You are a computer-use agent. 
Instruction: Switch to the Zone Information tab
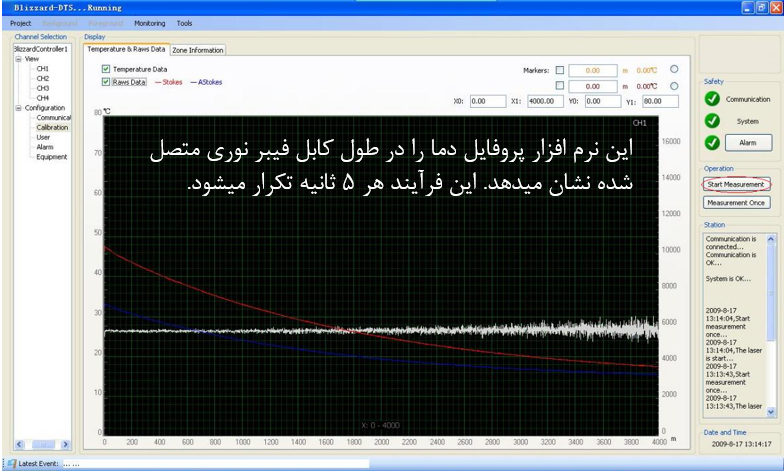[x=198, y=50]
